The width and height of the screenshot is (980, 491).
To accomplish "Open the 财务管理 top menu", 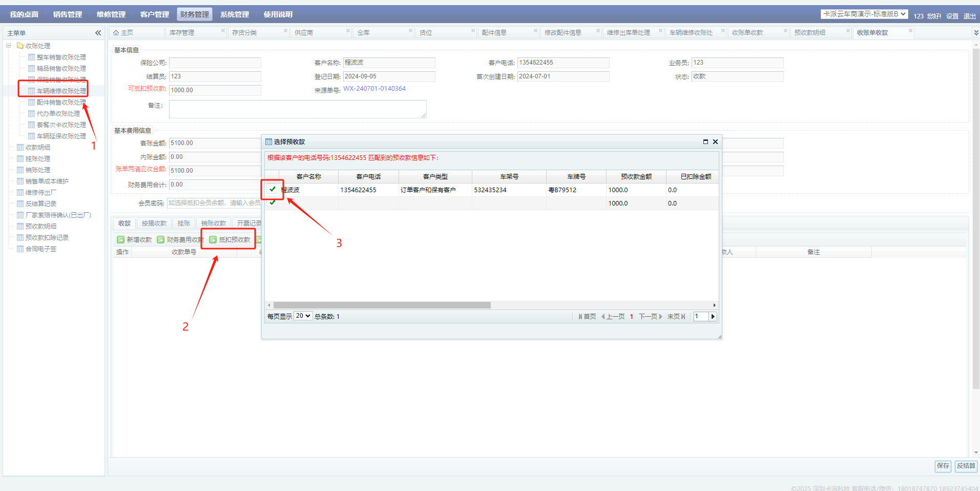I will click(194, 14).
